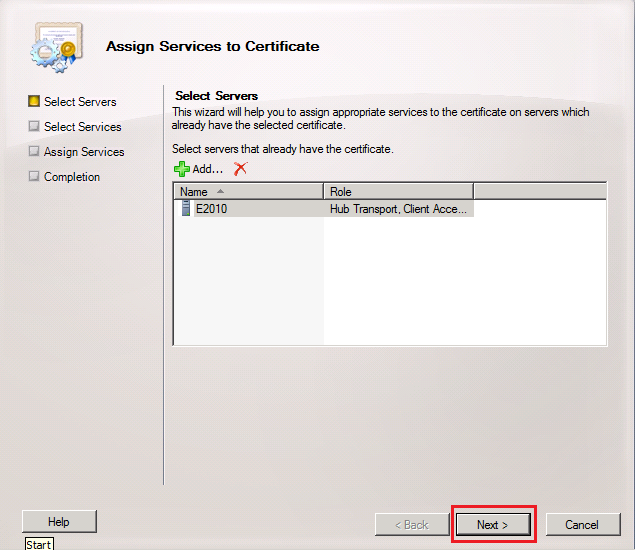
Task: Open Help for this wizard
Action: click(x=59, y=521)
